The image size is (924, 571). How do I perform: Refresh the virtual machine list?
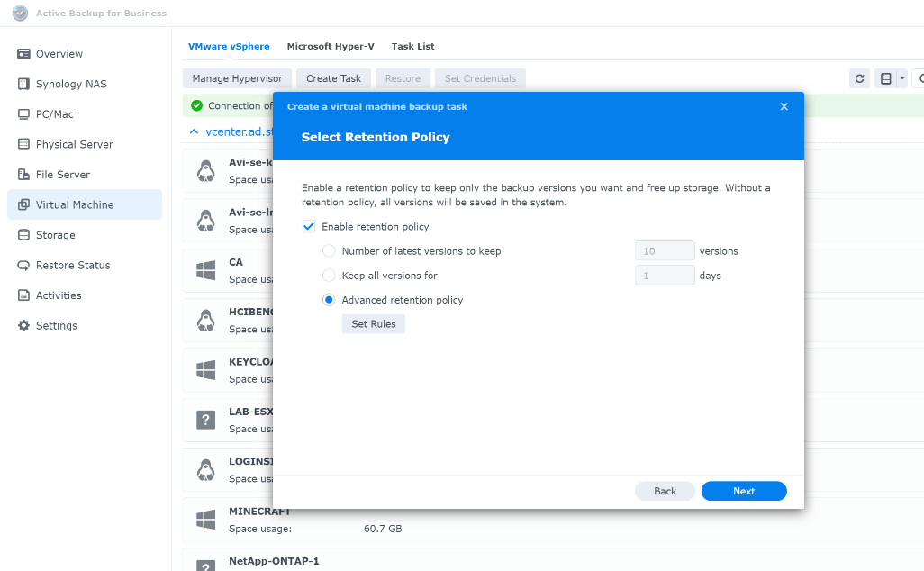point(859,78)
